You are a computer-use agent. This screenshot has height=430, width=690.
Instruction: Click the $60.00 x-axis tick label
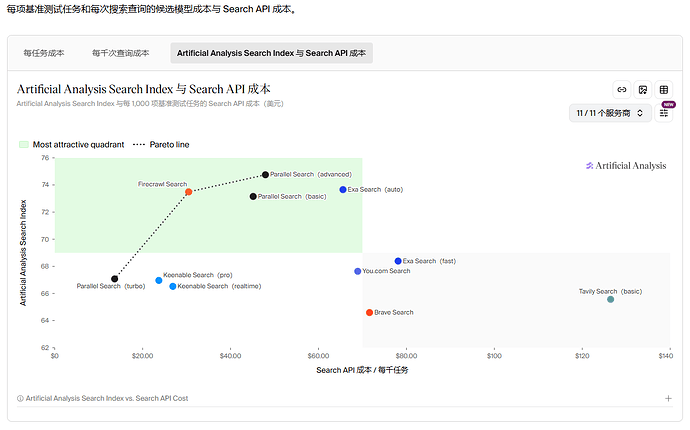tap(318, 356)
